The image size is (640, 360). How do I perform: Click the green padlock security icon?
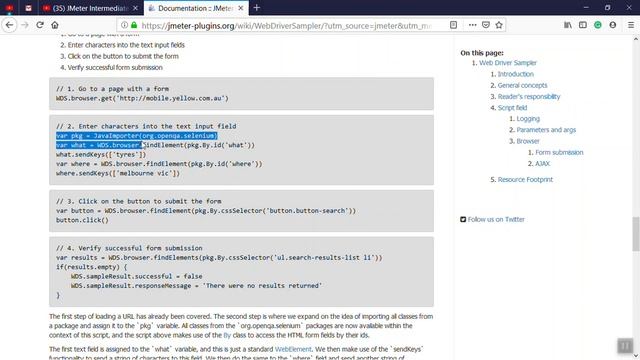(x=134, y=25)
